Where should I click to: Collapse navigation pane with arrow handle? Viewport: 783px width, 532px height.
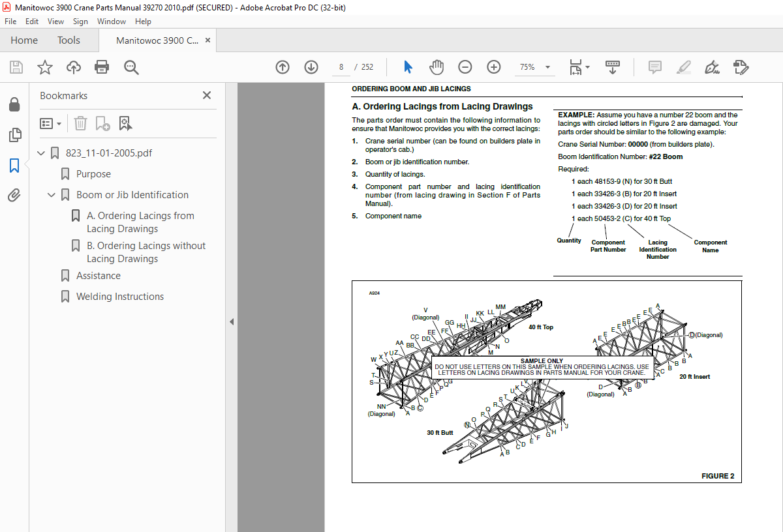232,321
